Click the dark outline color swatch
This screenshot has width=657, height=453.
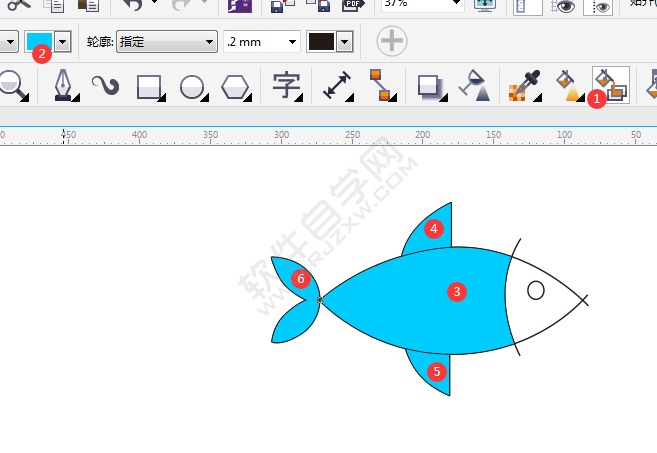coord(321,42)
